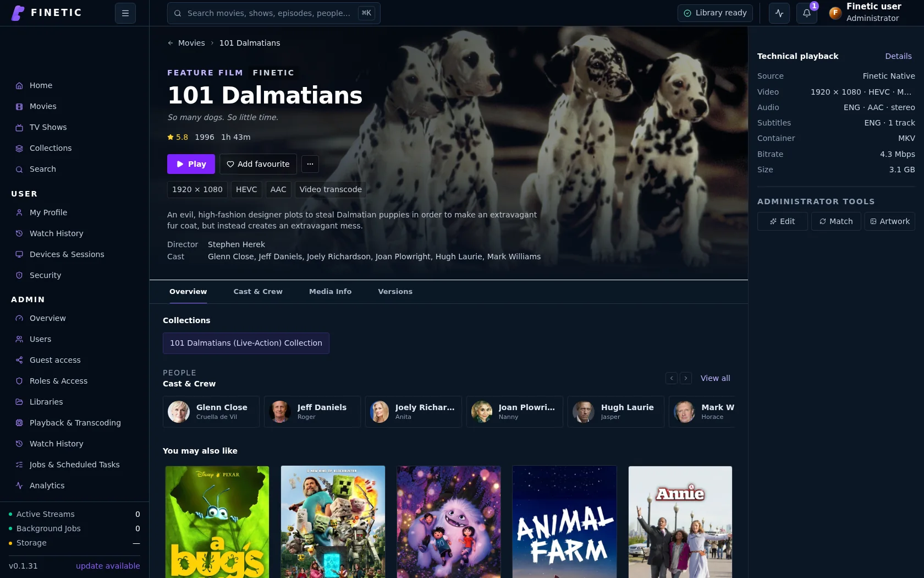Open the notifications bell

coord(807,13)
